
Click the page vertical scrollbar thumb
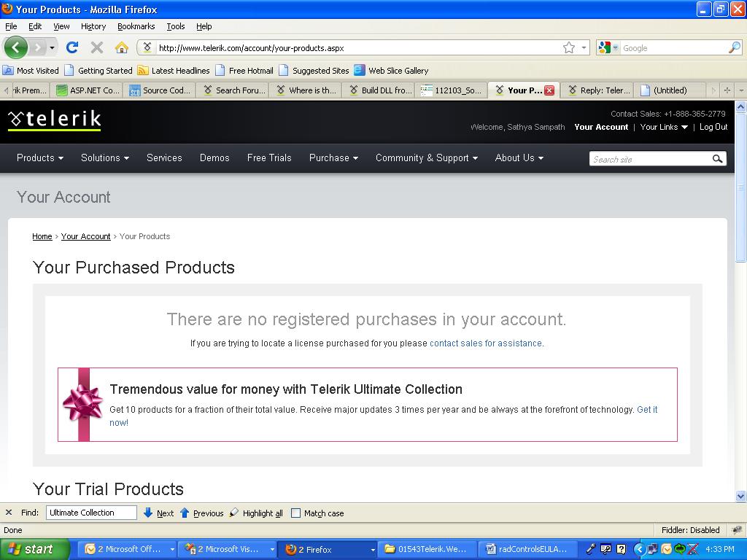[x=741, y=187]
